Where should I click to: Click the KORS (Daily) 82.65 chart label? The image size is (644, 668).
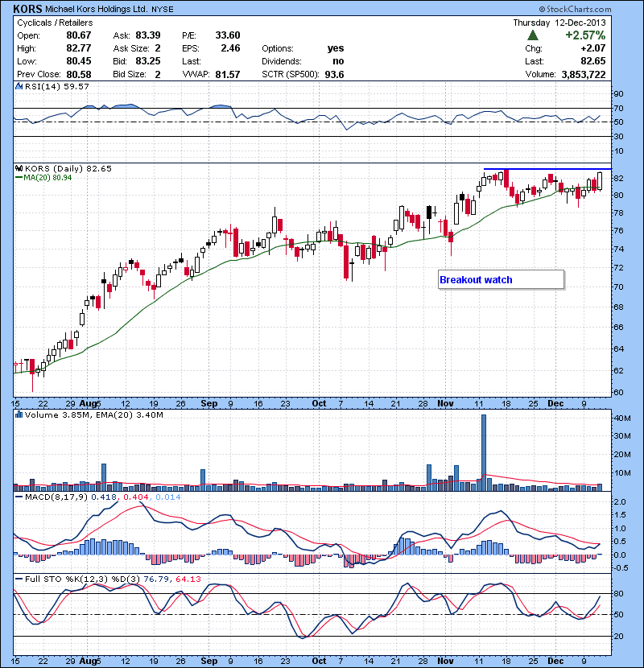tap(68, 169)
